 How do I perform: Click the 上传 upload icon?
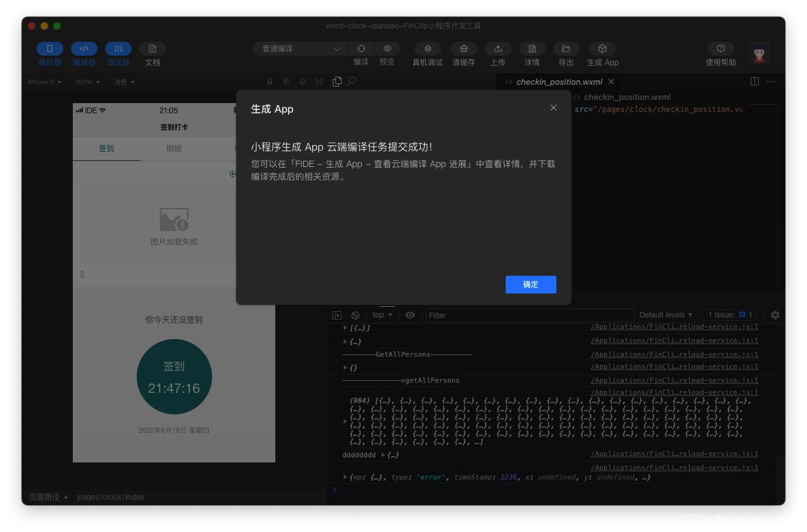[x=497, y=49]
